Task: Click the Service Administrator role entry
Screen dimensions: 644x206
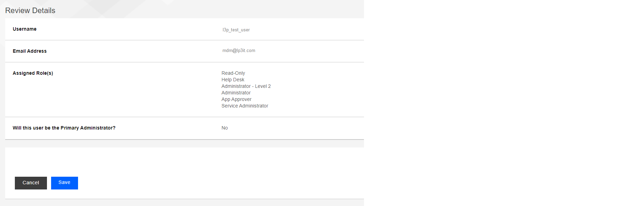Action: coord(245,106)
